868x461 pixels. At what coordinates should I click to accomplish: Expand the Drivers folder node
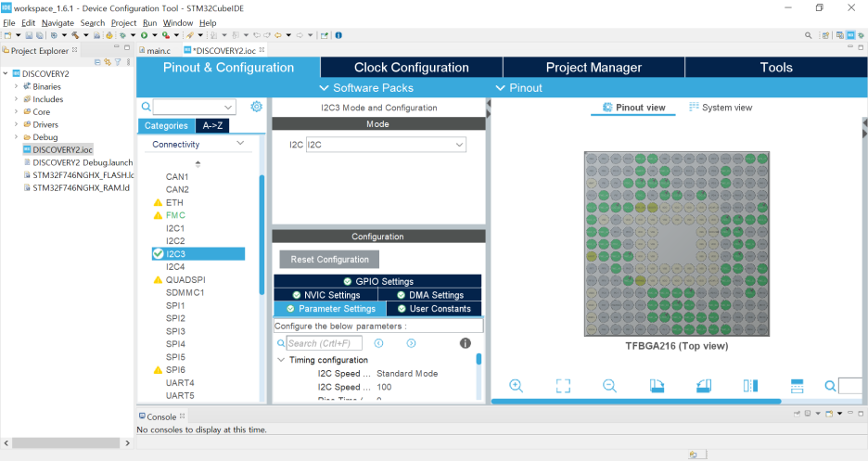pos(16,124)
